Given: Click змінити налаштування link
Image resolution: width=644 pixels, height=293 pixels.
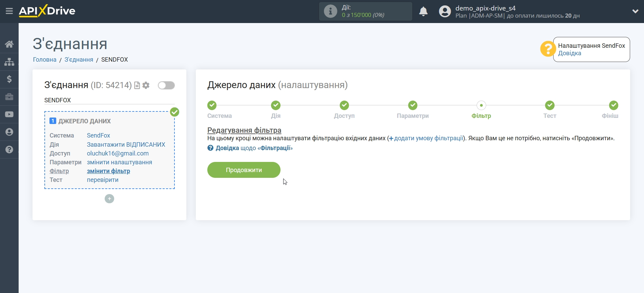Looking at the screenshot, I should [x=120, y=162].
